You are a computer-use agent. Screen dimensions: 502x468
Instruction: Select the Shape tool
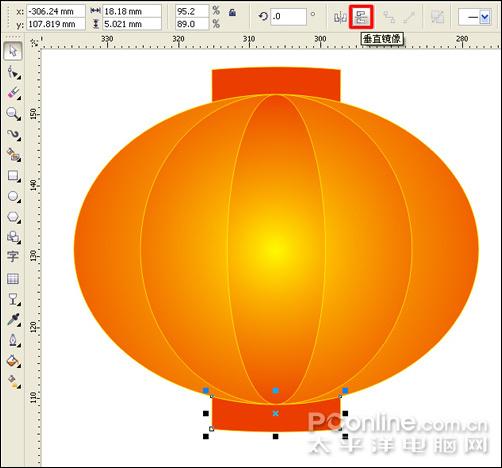pyautogui.click(x=13, y=72)
